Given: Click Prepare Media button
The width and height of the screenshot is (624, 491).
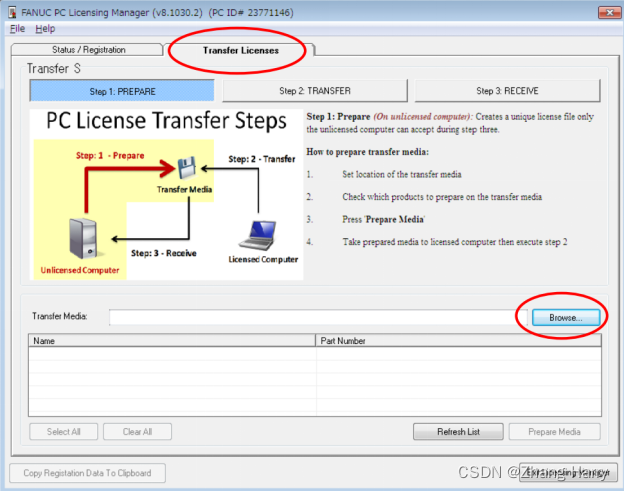Looking at the screenshot, I should coord(554,432).
